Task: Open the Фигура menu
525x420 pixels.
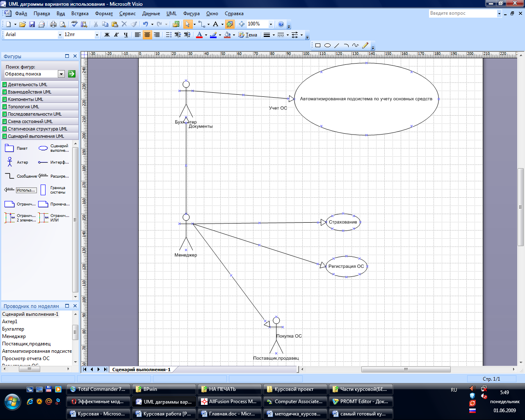Action: pyautogui.click(x=192, y=14)
